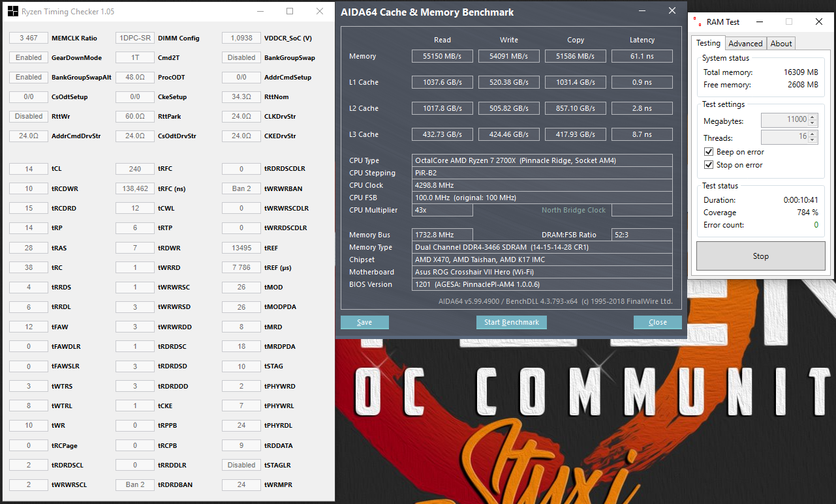Switch to the Testing tab
Image resolution: width=836 pixels, height=504 pixels.
[708, 43]
